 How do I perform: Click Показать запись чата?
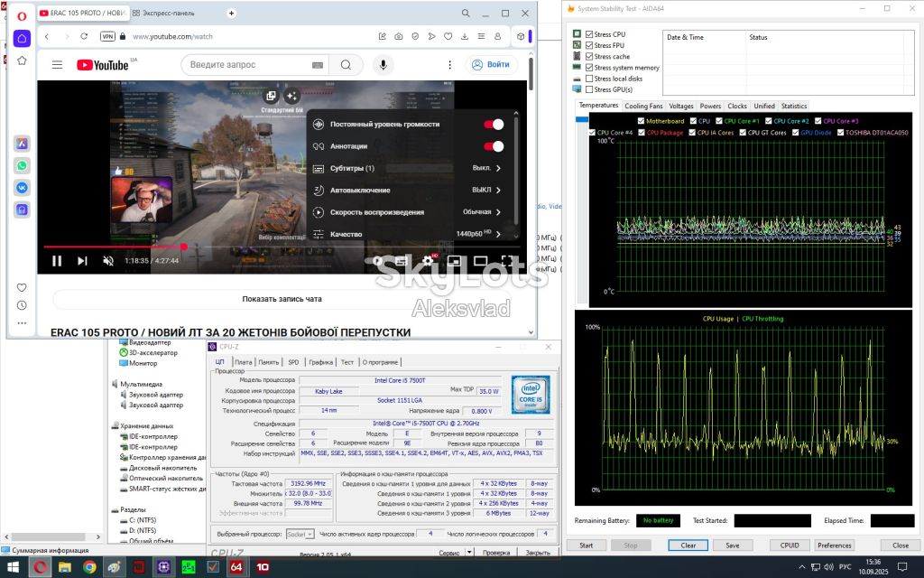tap(282, 299)
